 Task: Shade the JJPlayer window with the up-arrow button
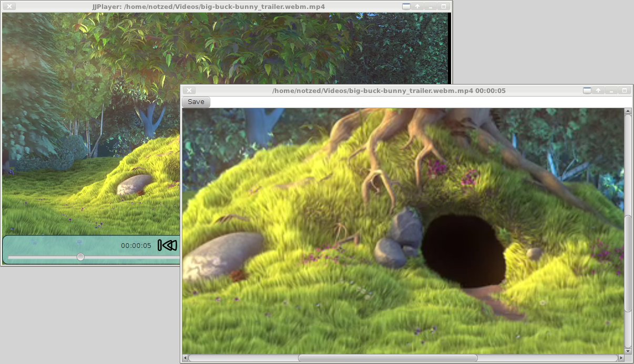(x=418, y=7)
